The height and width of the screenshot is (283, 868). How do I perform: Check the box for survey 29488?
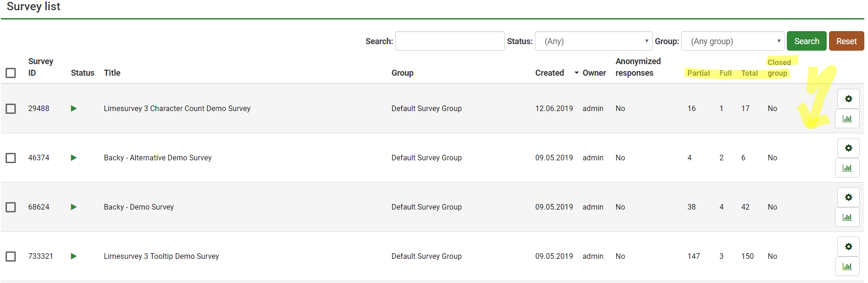[11, 109]
